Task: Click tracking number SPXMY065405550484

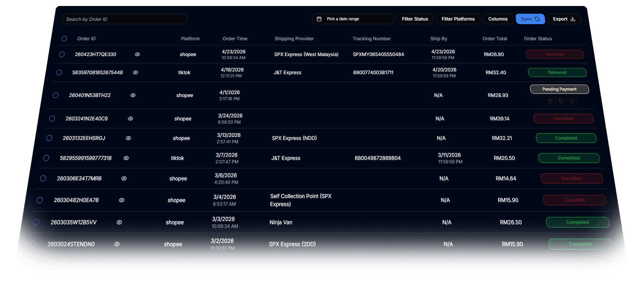Action: point(378,54)
